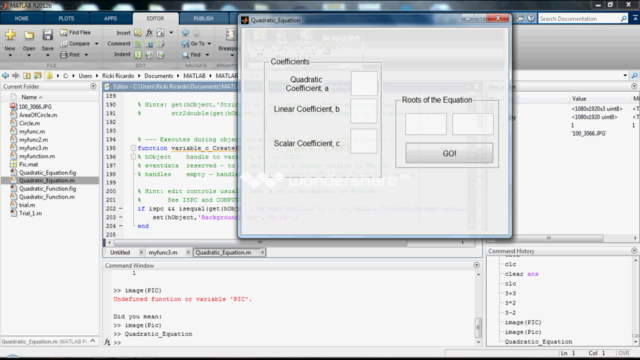Click Documents in the folder path
640x360 pixels.
[158, 76]
